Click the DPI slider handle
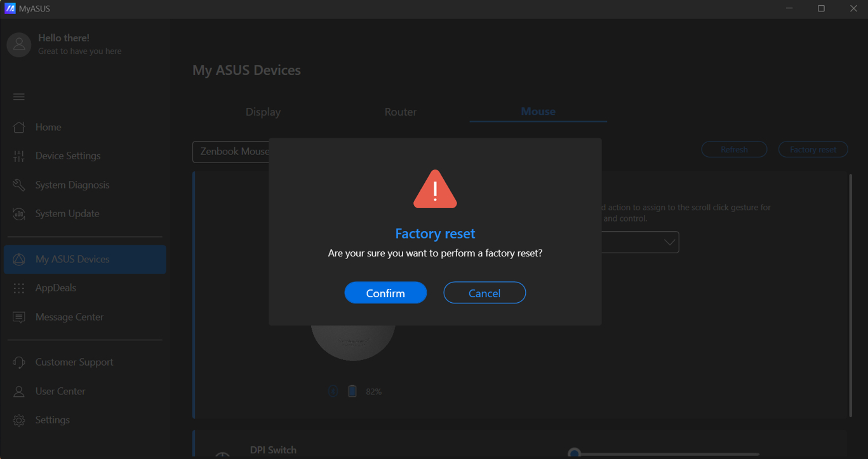Image resolution: width=868 pixels, height=459 pixels. tap(574, 453)
